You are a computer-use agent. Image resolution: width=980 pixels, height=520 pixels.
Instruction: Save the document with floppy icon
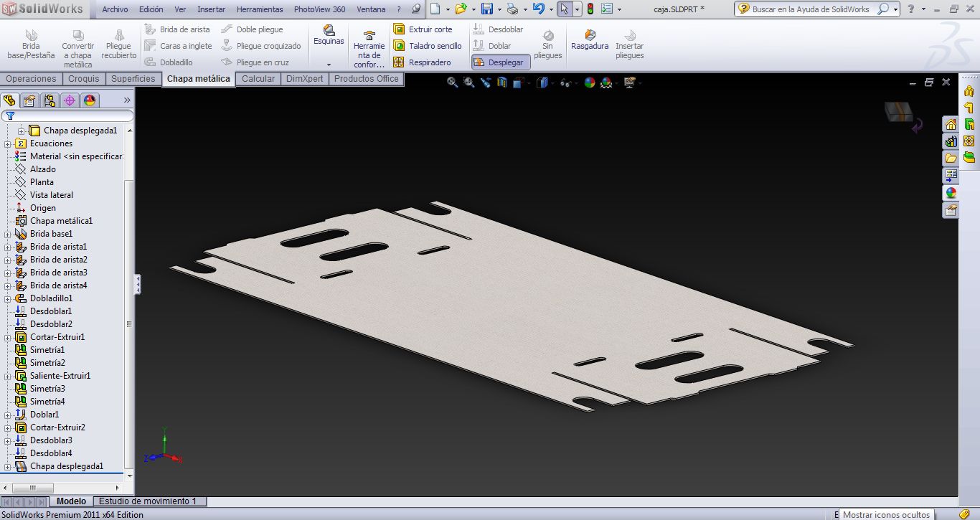tap(487, 9)
